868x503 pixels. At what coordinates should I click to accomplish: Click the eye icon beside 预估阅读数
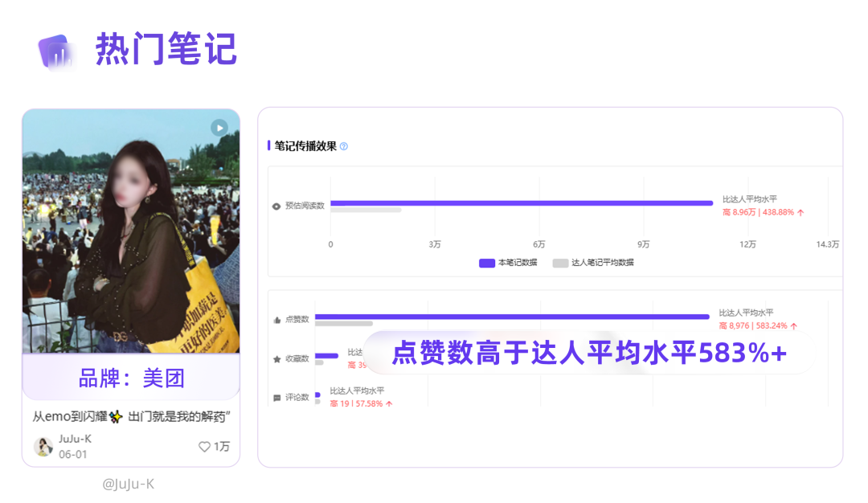(x=276, y=206)
